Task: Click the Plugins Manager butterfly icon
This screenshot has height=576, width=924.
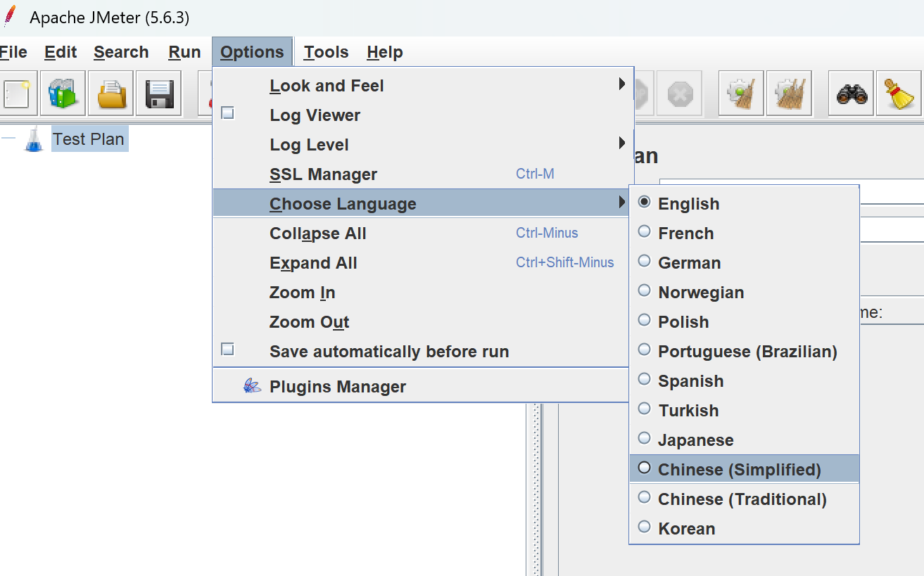Action: (x=251, y=386)
